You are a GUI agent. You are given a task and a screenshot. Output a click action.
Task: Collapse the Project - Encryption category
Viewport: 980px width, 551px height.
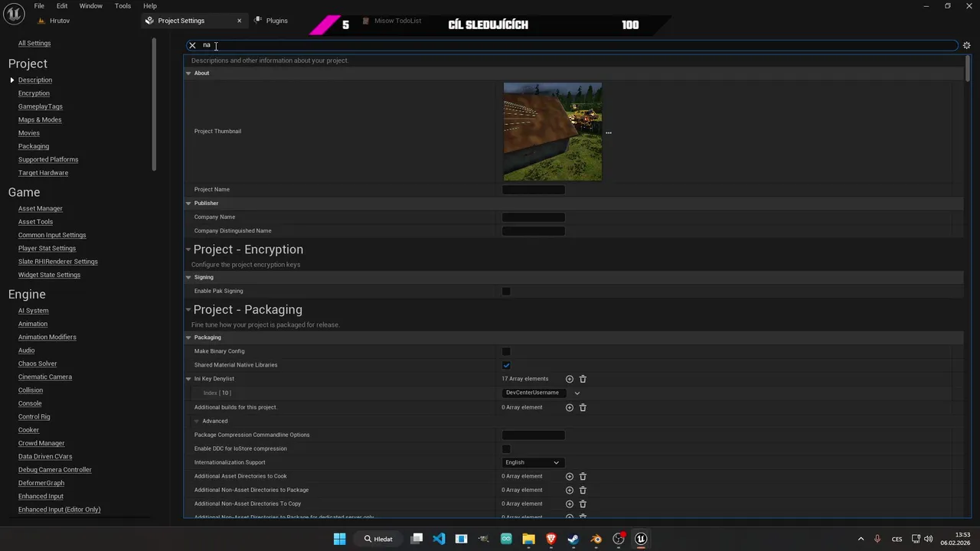(x=188, y=249)
